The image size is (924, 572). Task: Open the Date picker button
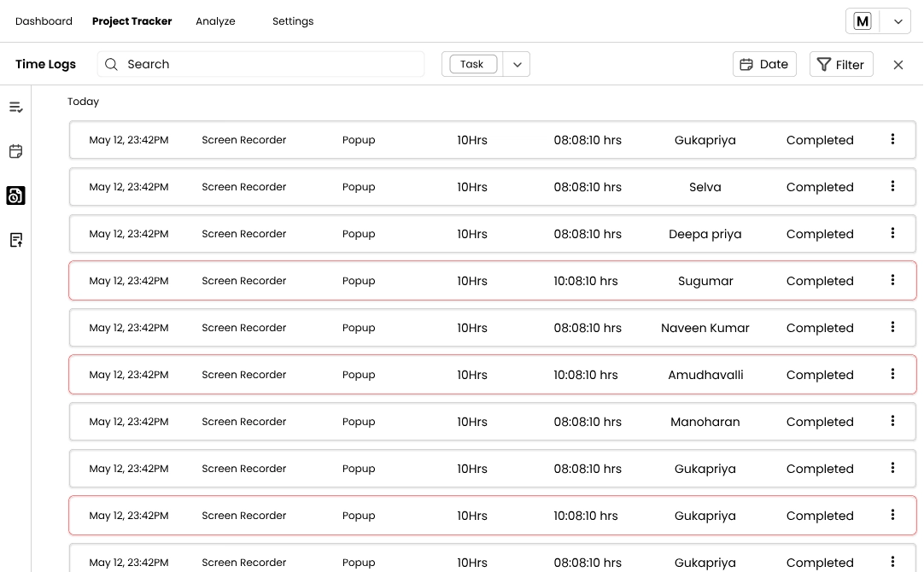pyautogui.click(x=764, y=64)
